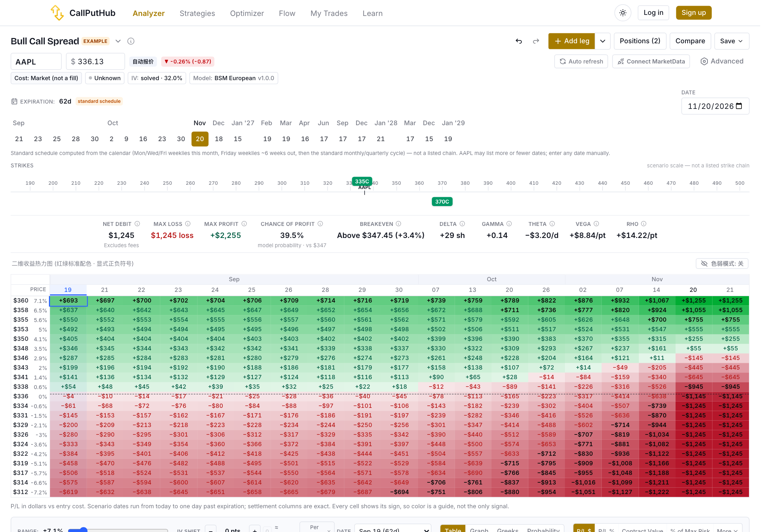Toggle the 色弱模式 colorblind mode
Image resolution: width=766 pixels, height=532 pixels.
722,264
